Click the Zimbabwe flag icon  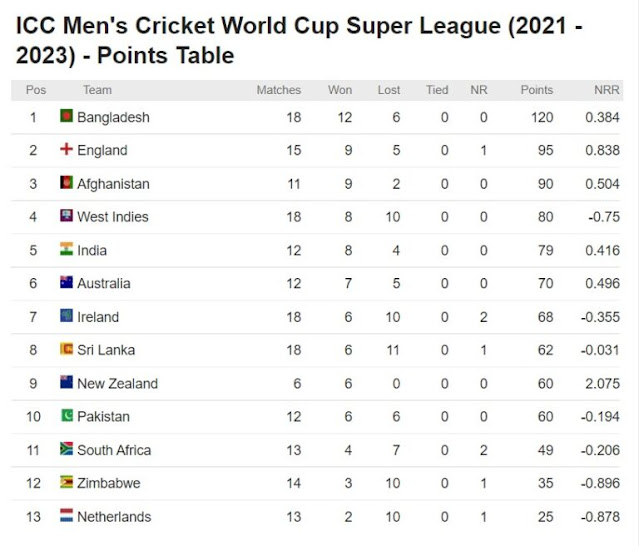(x=66, y=482)
